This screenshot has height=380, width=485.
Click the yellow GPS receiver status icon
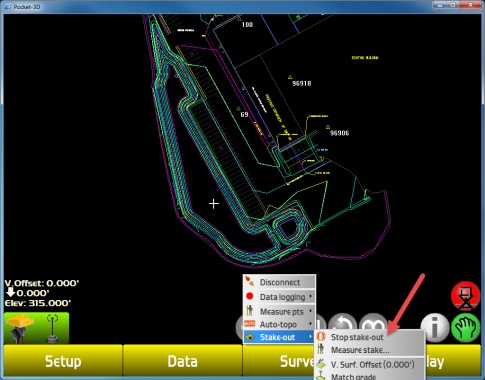tap(20, 328)
